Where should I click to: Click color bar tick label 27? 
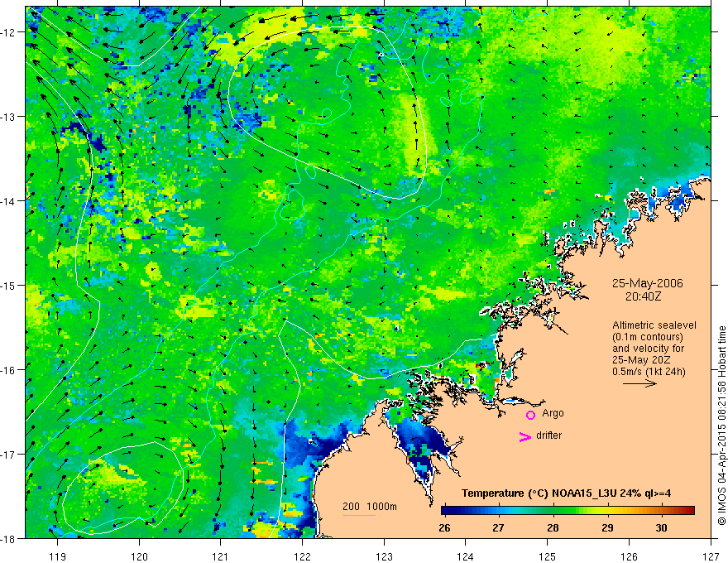click(x=498, y=527)
